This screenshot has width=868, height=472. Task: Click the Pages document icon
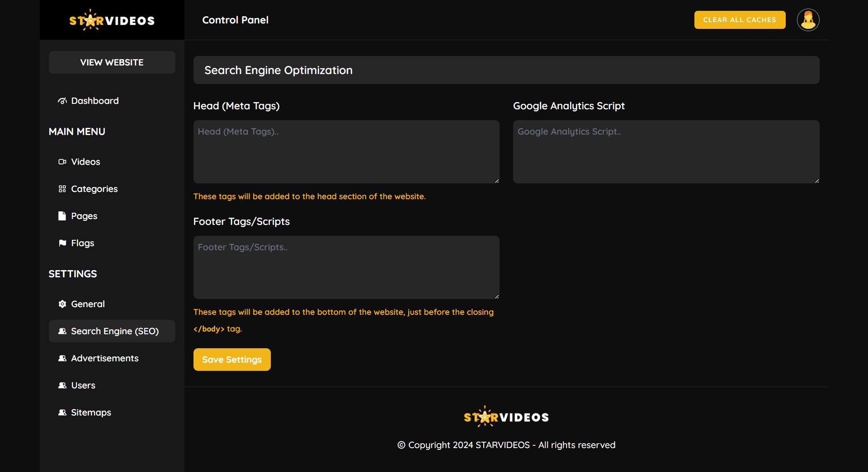click(x=62, y=216)
